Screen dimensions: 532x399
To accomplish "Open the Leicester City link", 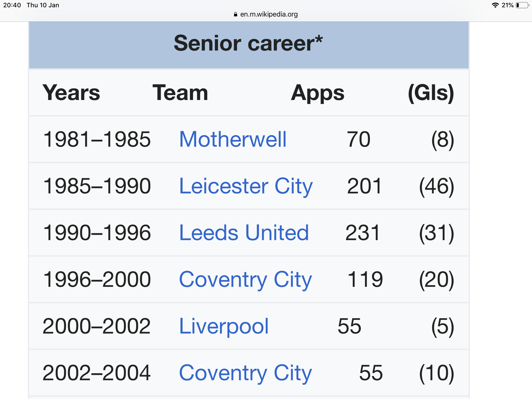I will tap(246, 186).
